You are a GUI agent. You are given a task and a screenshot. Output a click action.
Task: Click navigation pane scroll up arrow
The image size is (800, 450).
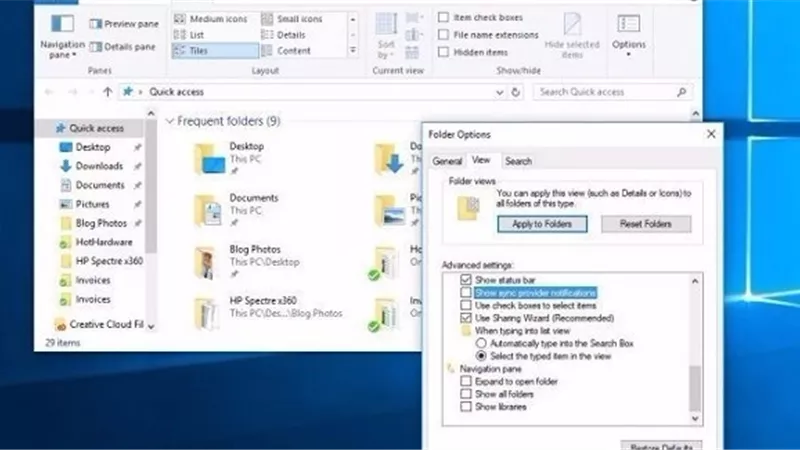[151, 113]
